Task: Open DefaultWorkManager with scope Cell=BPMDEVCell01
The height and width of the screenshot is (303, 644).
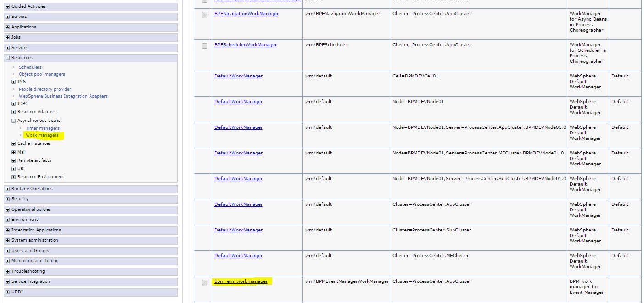Action: tap(238, 76)
